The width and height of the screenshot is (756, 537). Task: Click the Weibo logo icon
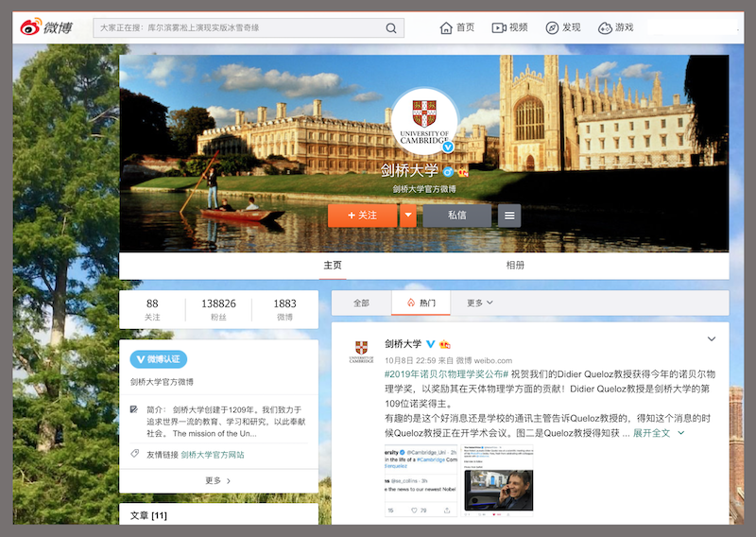34,27
